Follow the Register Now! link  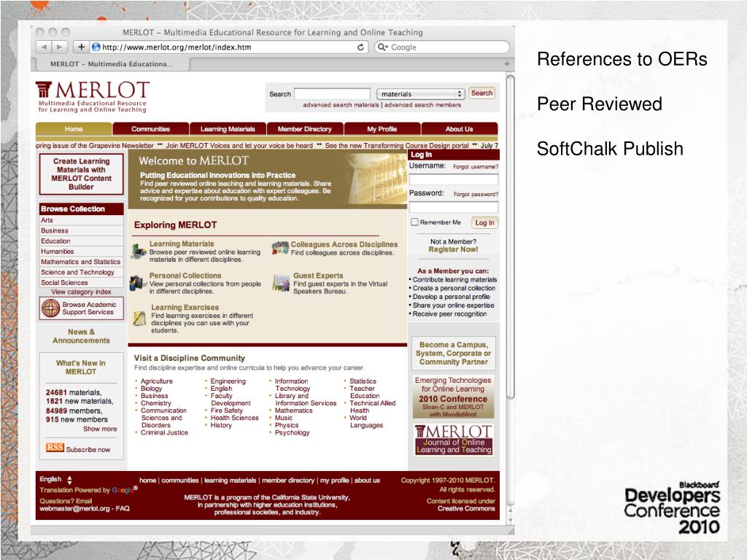[x=453, y=249]
